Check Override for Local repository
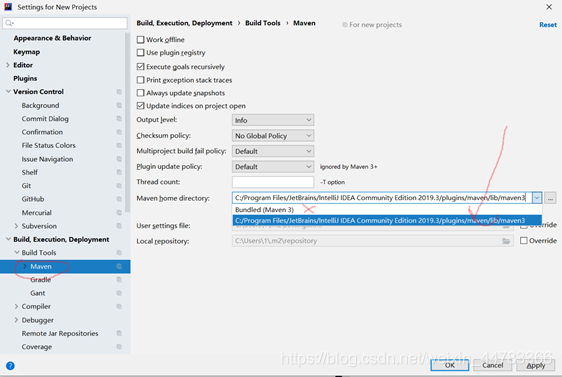This screenshot has width=562, height=377. [524, 240]
